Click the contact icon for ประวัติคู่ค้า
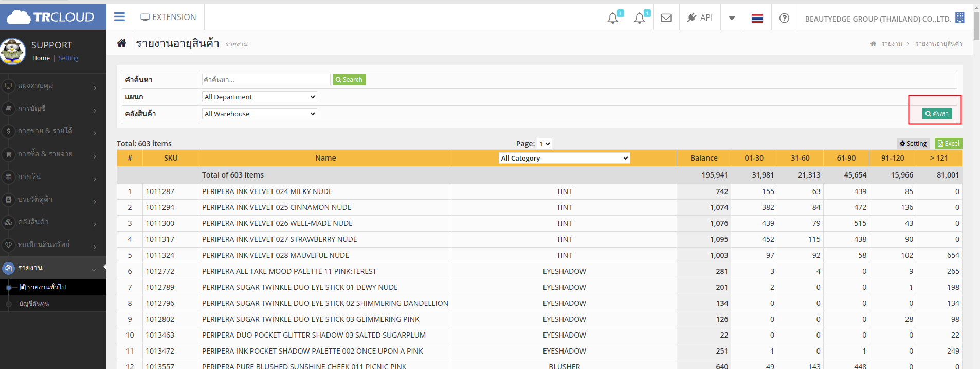 pos(8,200)
